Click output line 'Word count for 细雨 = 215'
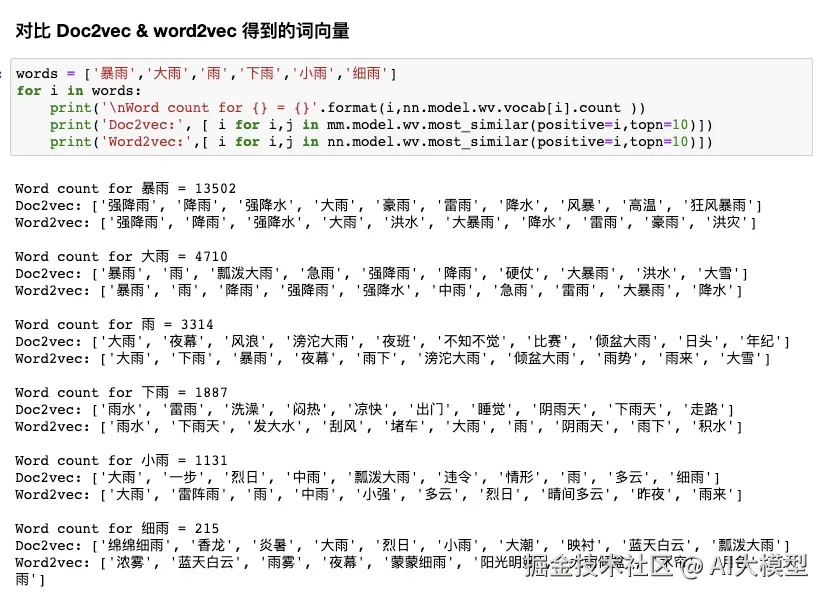Screen dimensions: 827x598 coord(117,528)
